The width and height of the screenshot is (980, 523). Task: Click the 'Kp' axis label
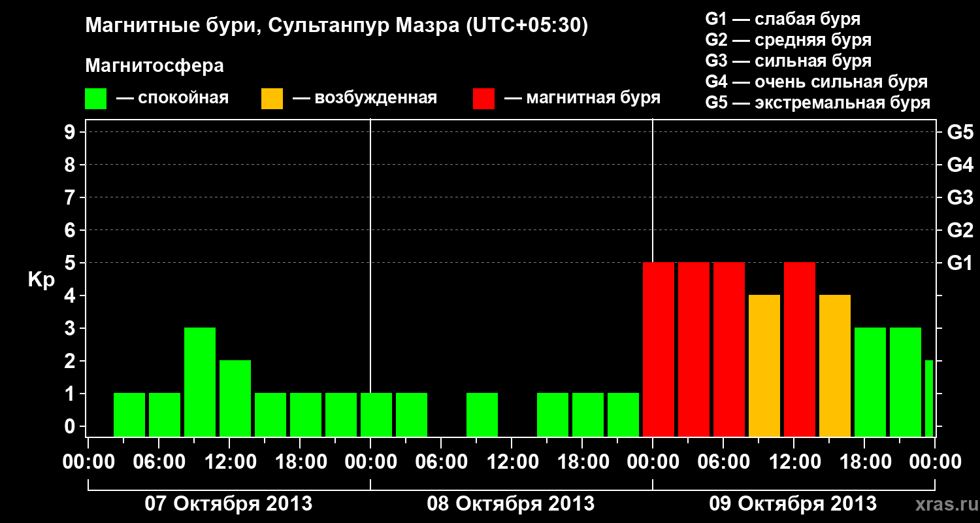point(41,280)
